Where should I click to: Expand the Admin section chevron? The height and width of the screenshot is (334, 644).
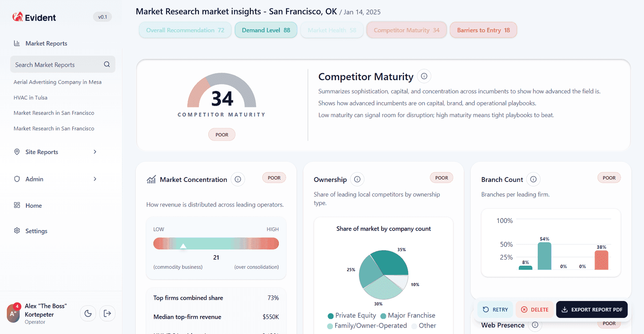[95, 179]
